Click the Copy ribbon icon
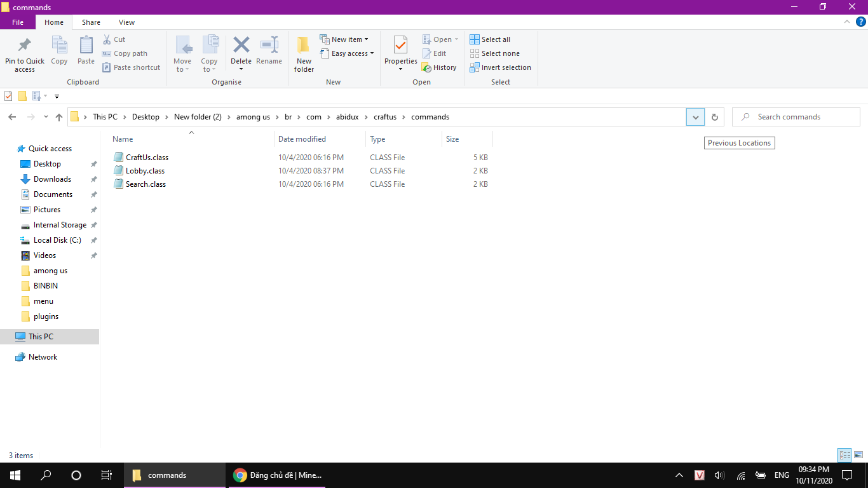 [x=59, y=46]
